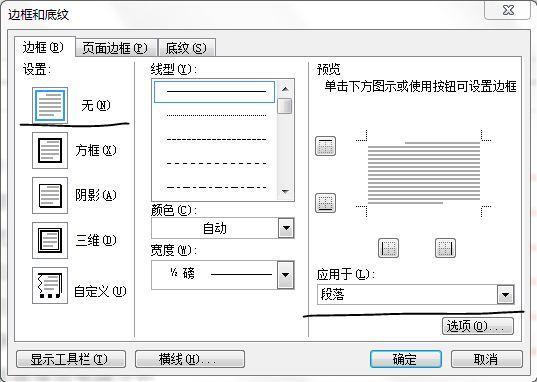Select the 无(N) no-border setting icon
This screenshot has height=382, width=537.
[x=50, y=105]
